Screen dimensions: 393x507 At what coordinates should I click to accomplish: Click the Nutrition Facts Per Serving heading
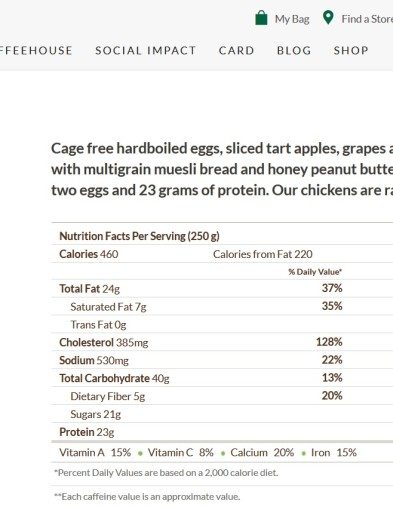point(139,236)
